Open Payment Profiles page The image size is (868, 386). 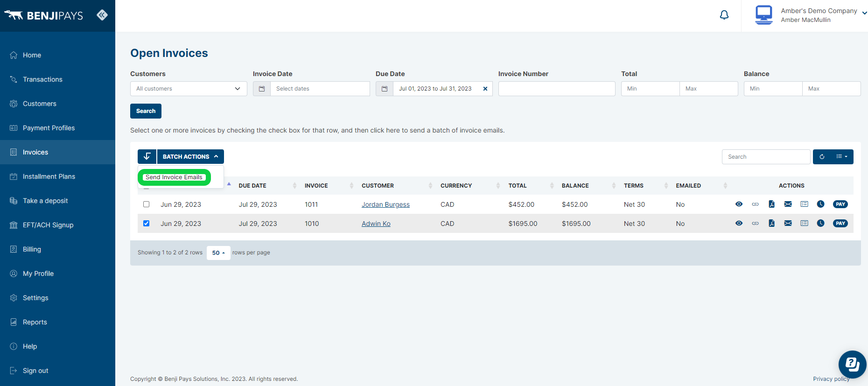57,128
